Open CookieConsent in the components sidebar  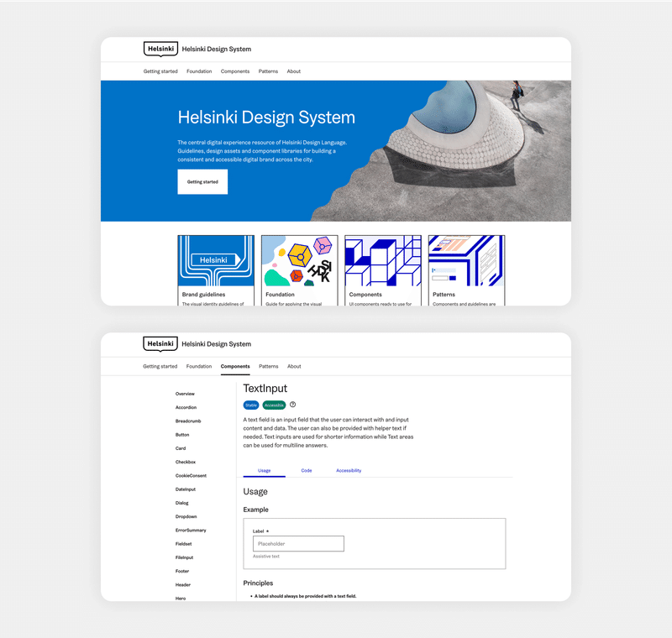point(191,476)
